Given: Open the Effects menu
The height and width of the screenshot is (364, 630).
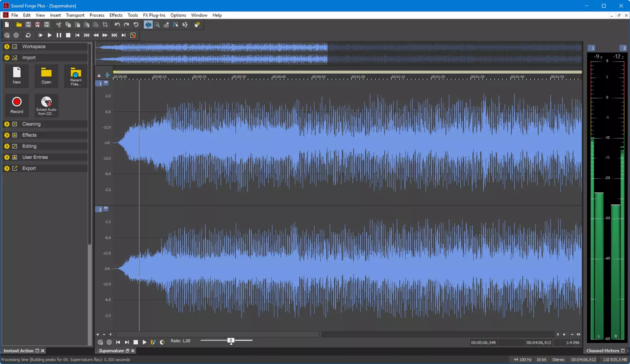Looking at the screenshot, I should (116, 15).
